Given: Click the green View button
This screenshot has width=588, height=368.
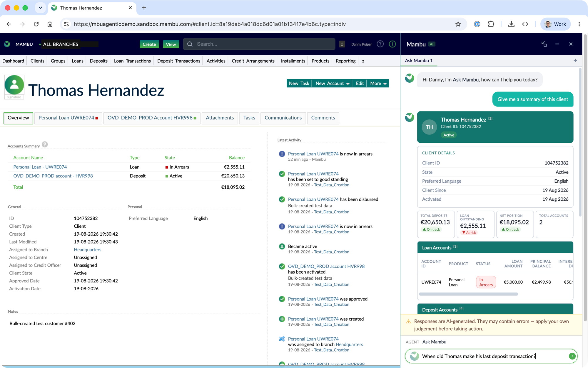Looking at the screenshot, I should tap(171, 44).
